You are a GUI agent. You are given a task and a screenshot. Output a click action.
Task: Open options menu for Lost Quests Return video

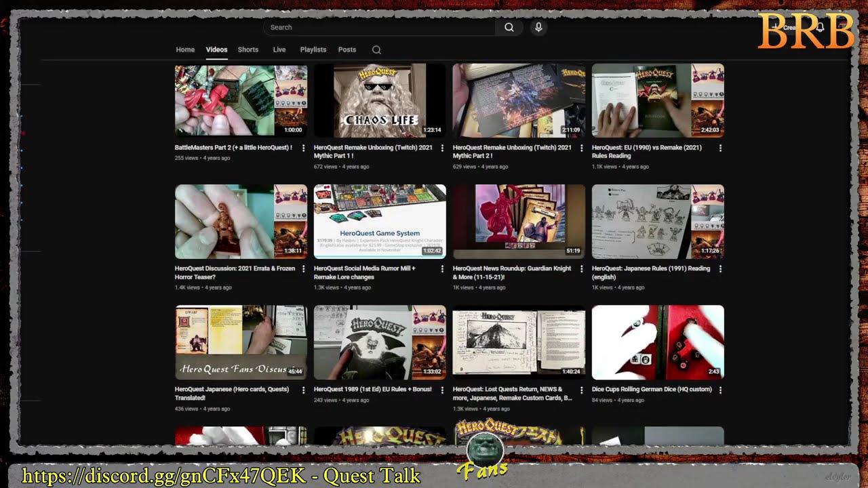[581, 390]
